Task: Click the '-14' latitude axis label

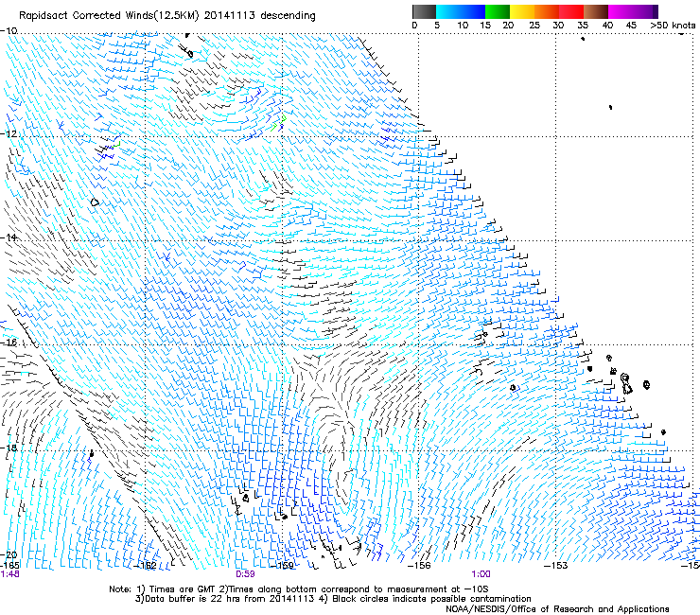Action: pyautogui.click(x=9, y=237)
